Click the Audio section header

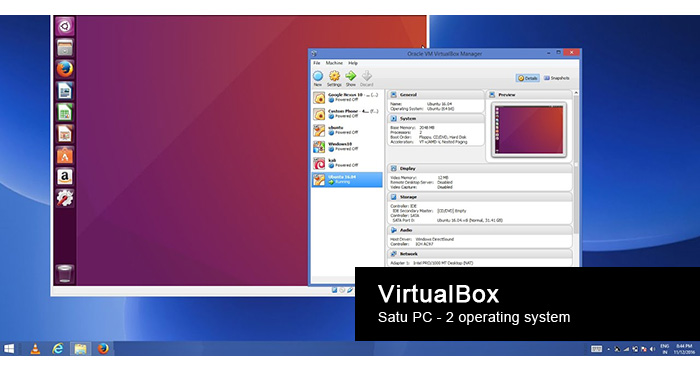(480, 230)
